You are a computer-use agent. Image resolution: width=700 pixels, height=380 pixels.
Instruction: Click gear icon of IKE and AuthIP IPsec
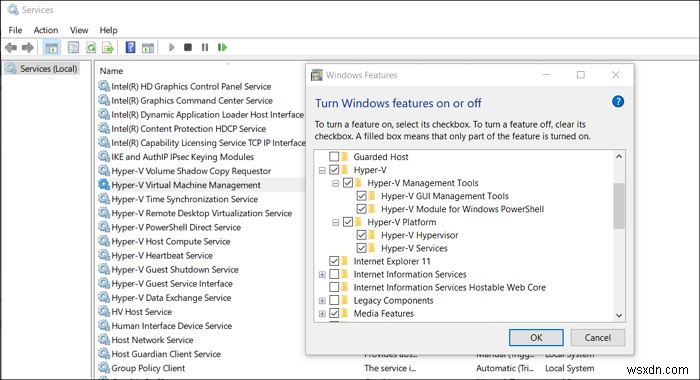(104, 156)
